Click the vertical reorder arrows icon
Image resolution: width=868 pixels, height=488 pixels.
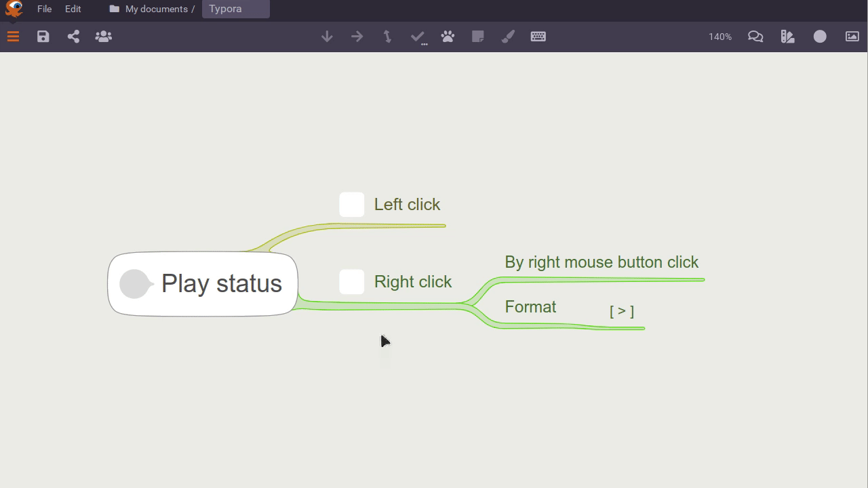pos(387,37)
